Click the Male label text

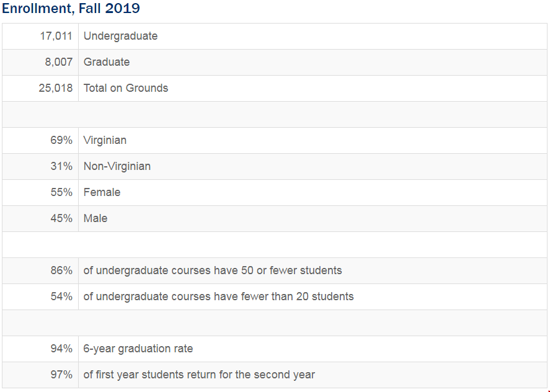pyautogui.click(x=95, y=218)
